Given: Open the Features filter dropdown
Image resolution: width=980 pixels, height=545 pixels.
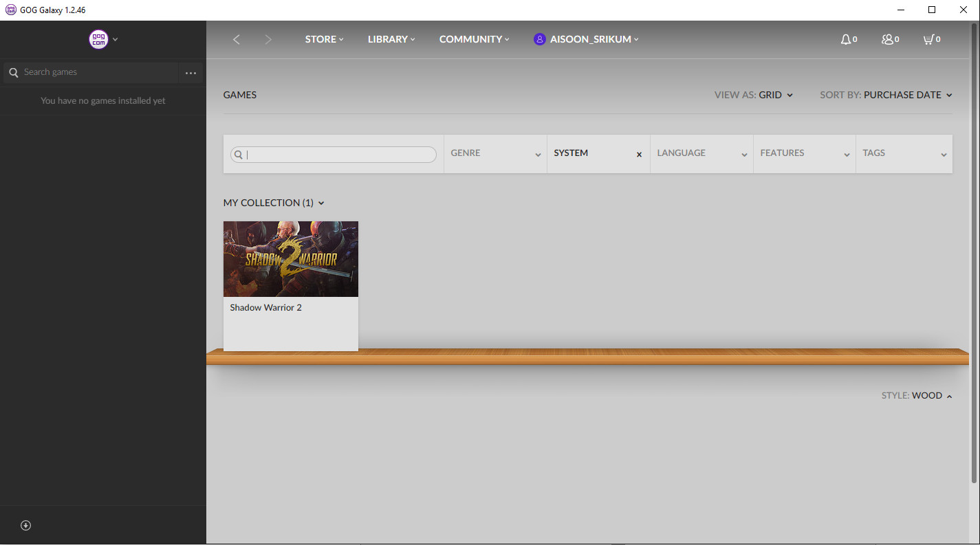Looking at the screenshot, I should (805, 153).
